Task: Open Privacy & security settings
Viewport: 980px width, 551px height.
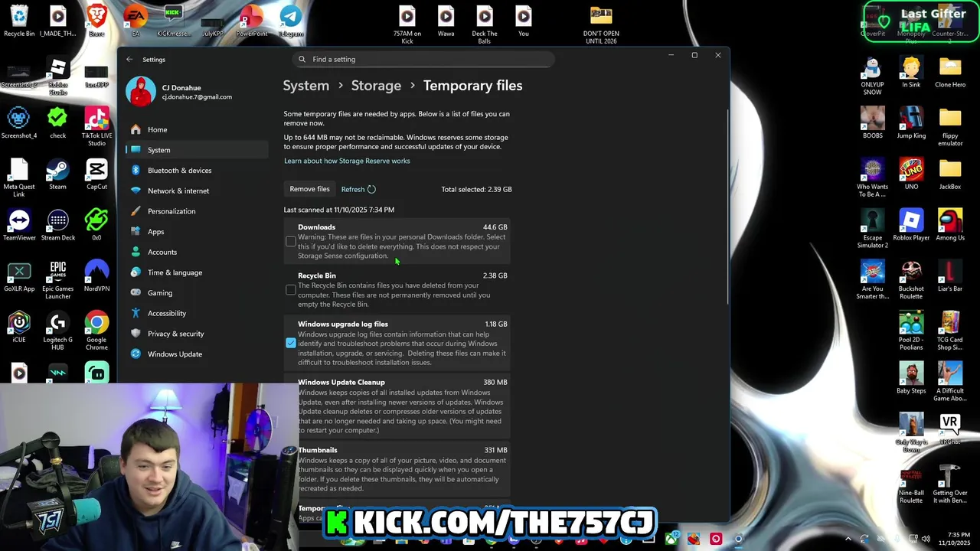Action: [x=197, y=334]
